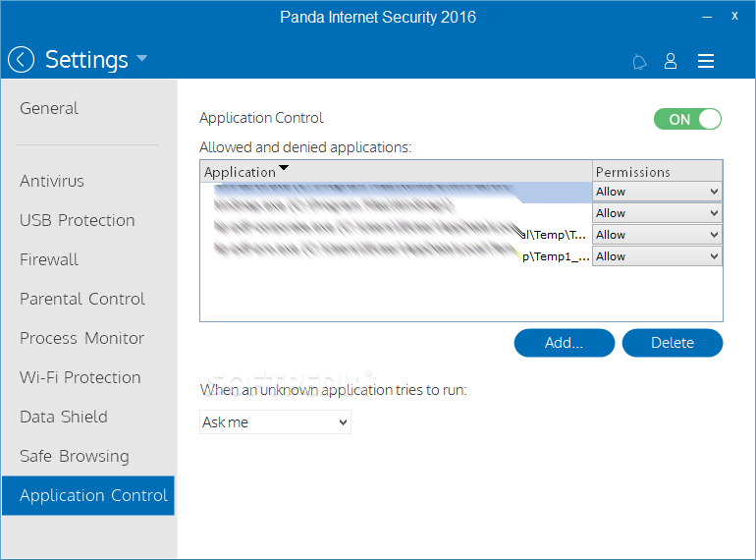Click the Add... button
The image size is (756, 560).
click(565, 343)
